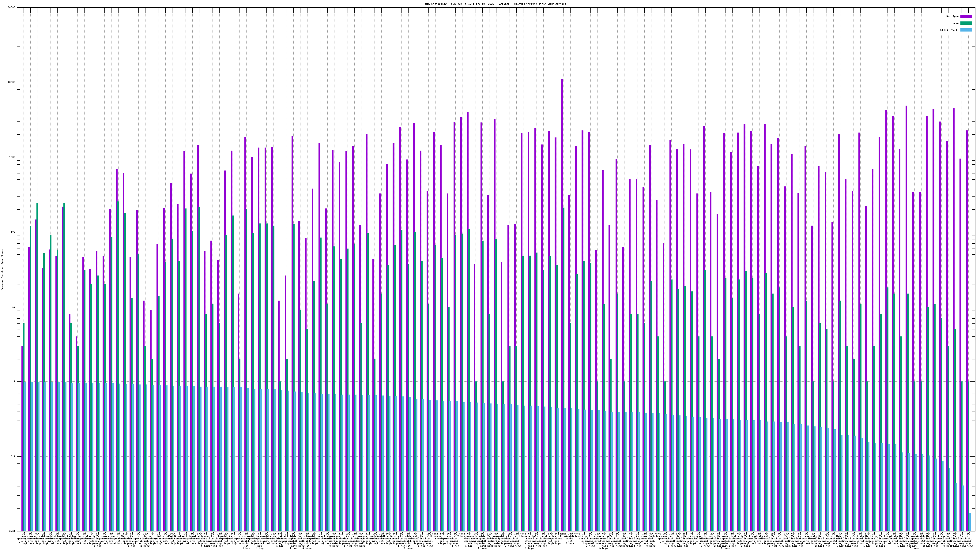Image resolution: width=980 pixels, height=551 pixels.
Task: Click the RBL Statistics chart title
Action: 495,4
